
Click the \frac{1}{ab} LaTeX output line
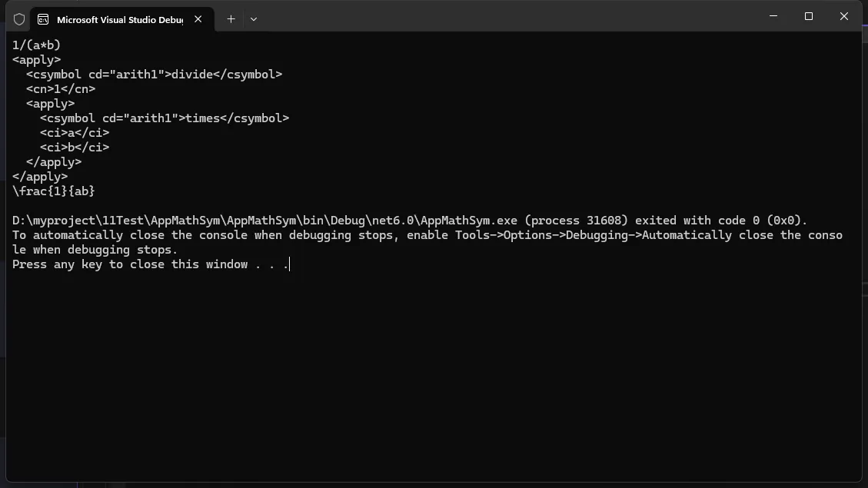pyautogui.click(x=54, y=191)
